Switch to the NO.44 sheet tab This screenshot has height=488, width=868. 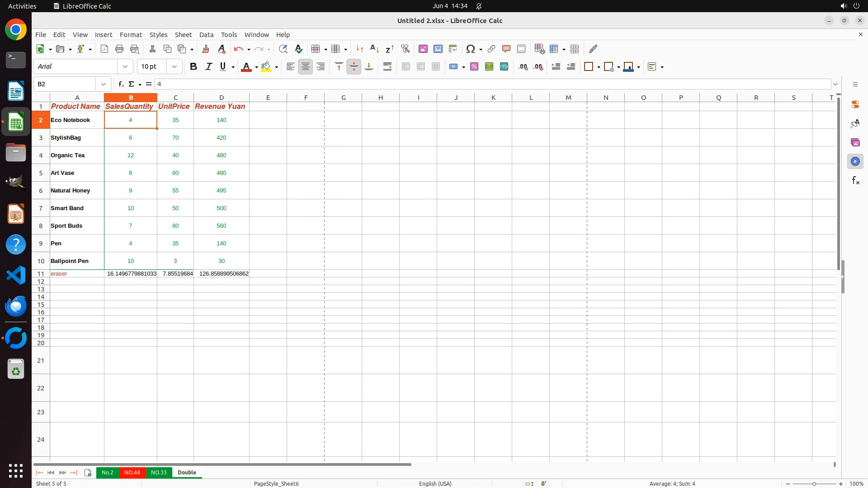point(132,472)
